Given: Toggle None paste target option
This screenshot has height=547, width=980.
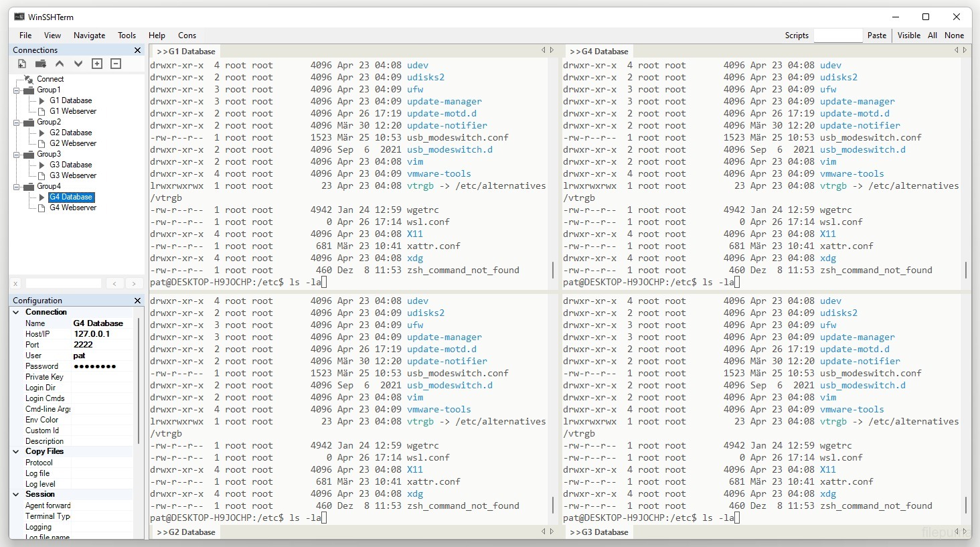Looking at the screenshot, I should click(x=954, y=35).
